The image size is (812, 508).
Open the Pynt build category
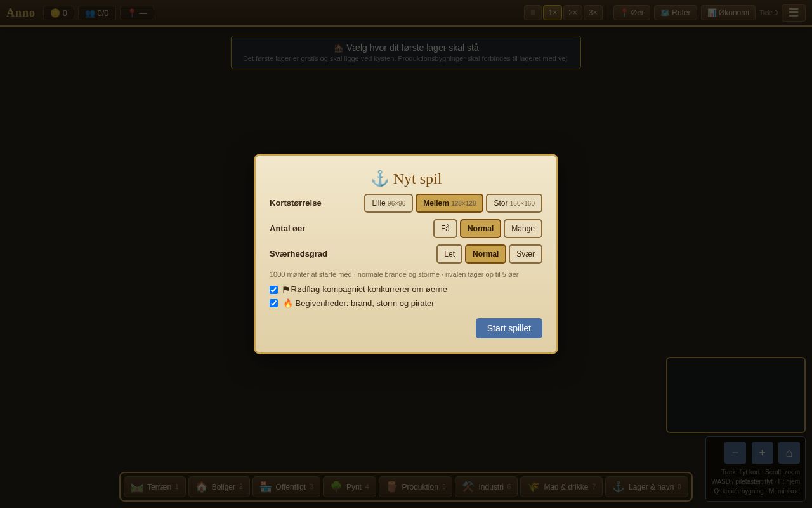[x=350, y=487]
